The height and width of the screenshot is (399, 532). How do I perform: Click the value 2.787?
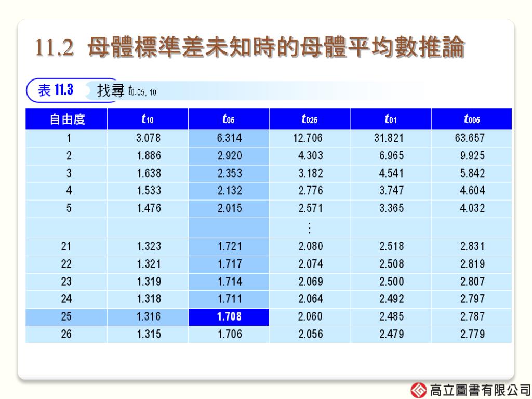pyautogui.click(x=472, y=316)
